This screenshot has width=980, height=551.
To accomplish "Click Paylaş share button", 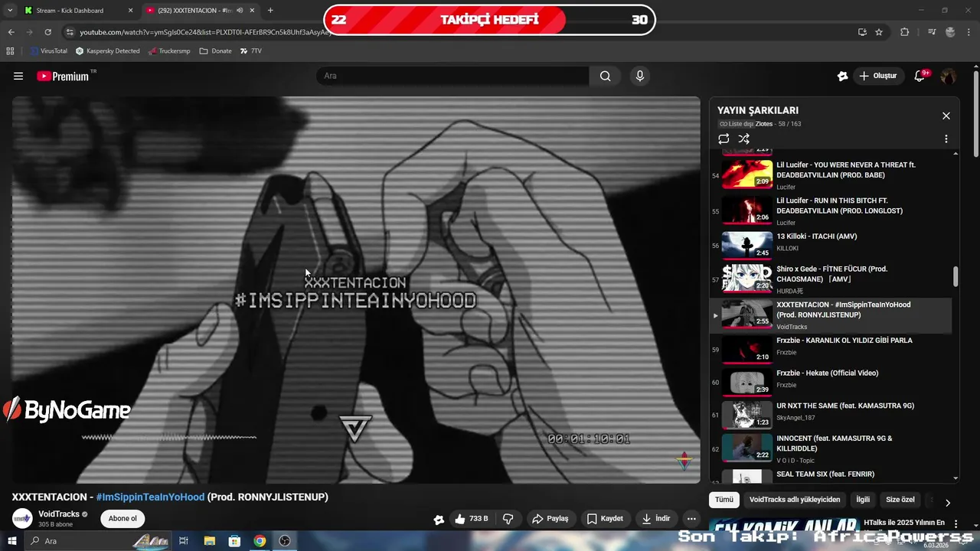I will (550, 519).
